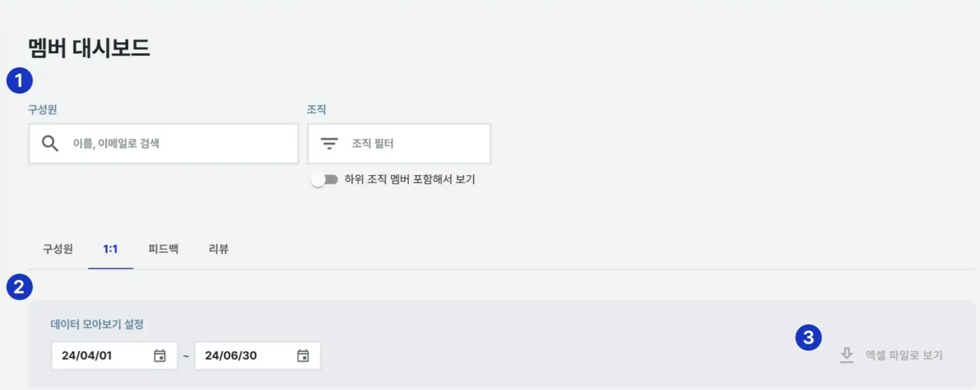
Task: Go to the 리뷰 tab
Action: 219,249
